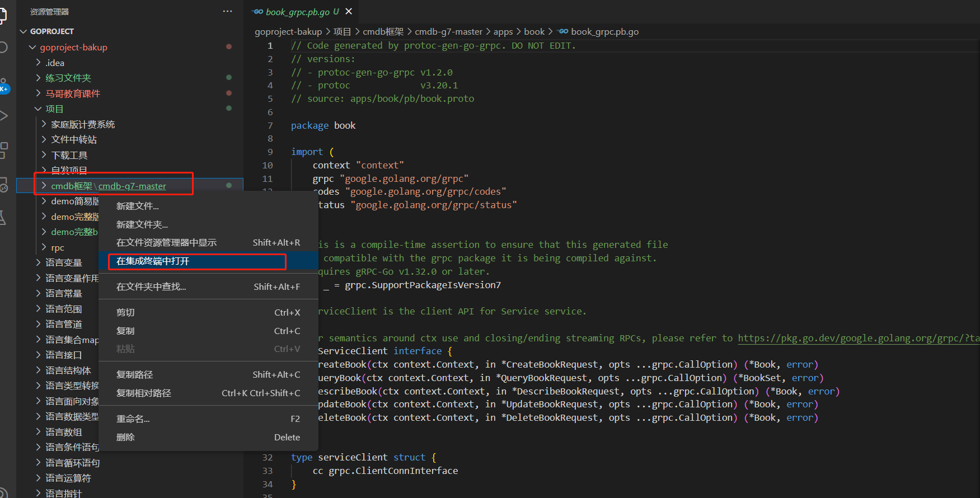Click the 项目 breadcrumb segment
Image resolution: width=980 pixels, height=498 pixels.
343,32
